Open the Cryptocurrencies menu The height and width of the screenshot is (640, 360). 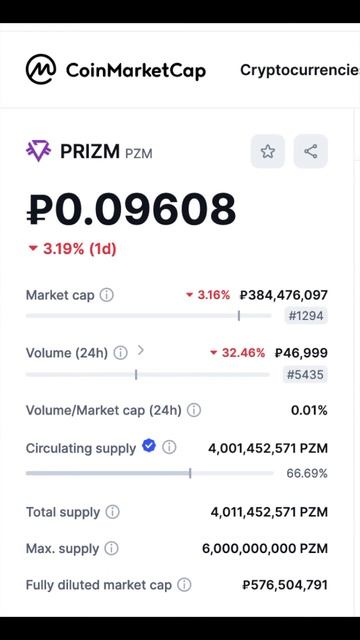click(x=300, y=70)
